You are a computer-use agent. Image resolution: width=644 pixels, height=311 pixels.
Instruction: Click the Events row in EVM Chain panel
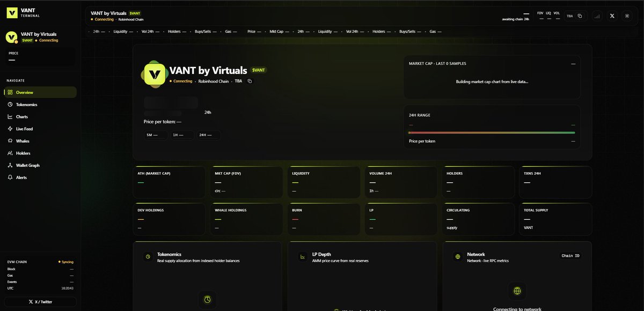[40, 282]
